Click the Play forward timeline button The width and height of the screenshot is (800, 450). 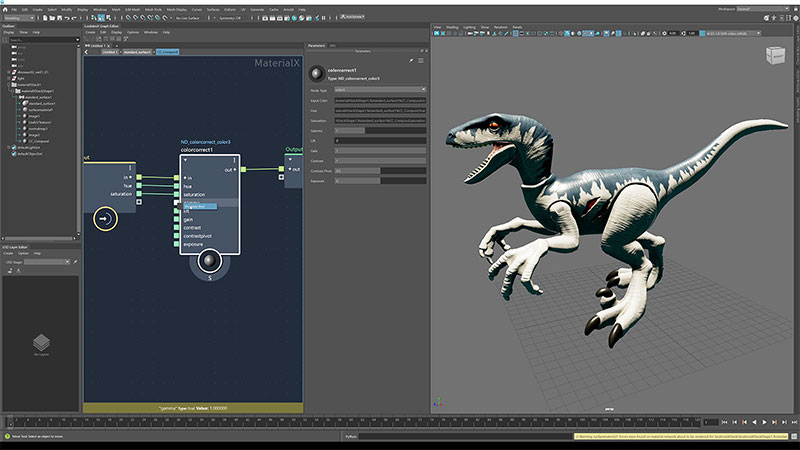coord(764,422)
